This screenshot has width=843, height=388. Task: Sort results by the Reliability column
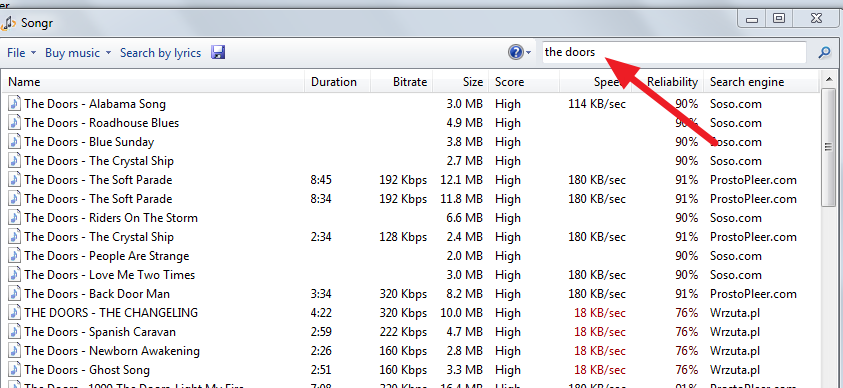[x=667, y=82]
